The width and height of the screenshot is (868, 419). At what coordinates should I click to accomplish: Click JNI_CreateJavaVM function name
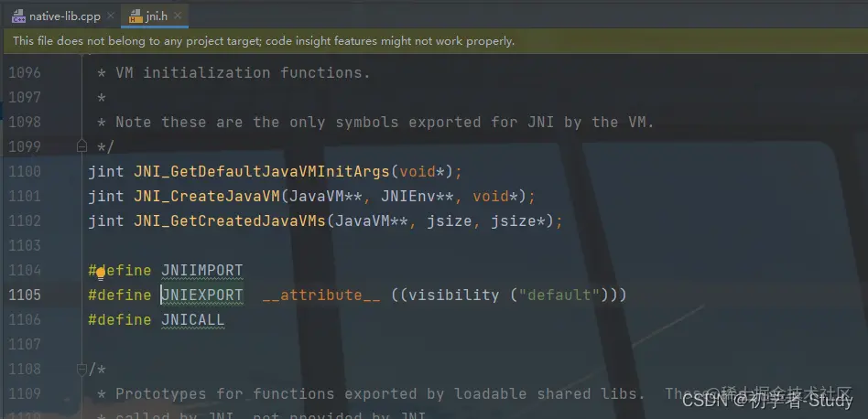[207, 196]
